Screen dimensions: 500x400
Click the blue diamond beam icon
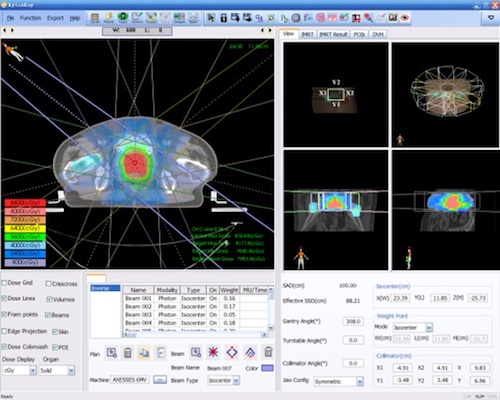pyautogui.click(x=232, y=352)
